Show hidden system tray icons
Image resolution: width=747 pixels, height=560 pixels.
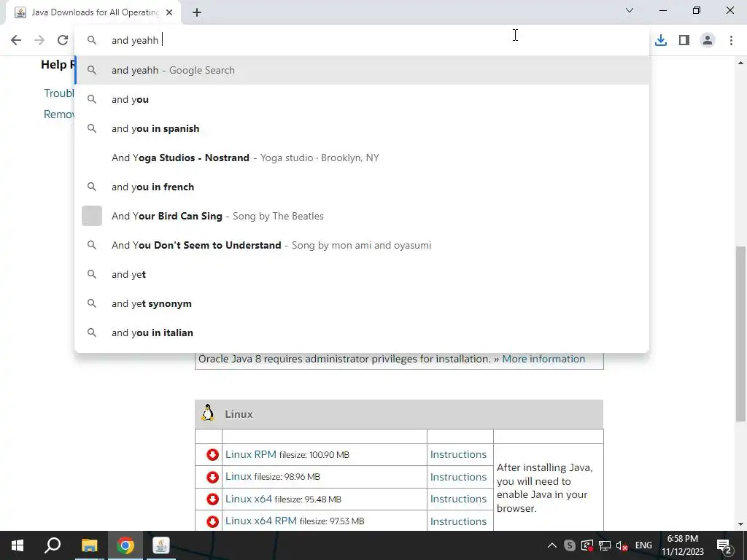552,545
